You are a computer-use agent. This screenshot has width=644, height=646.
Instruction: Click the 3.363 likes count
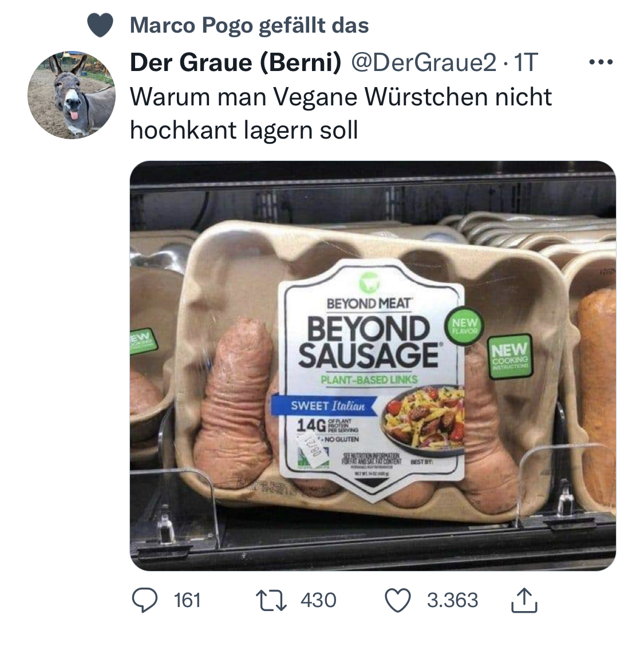tap(452, 600)
